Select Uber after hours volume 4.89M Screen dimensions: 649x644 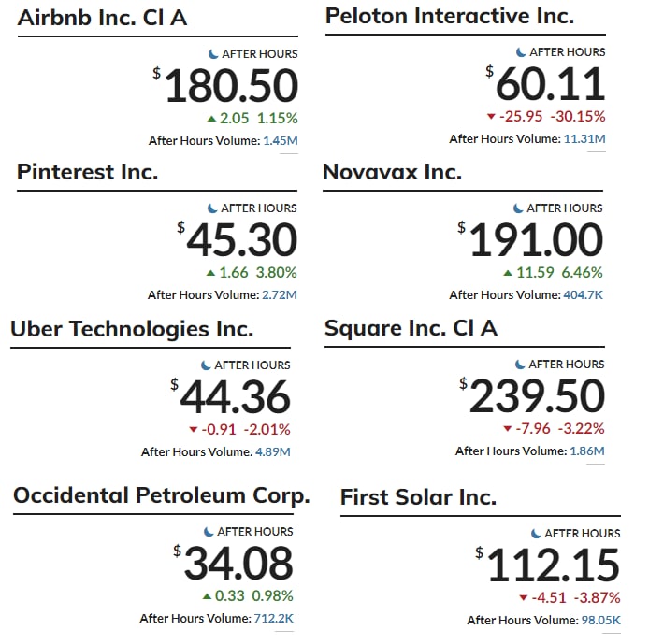pyautogui.click(x=273, y=452)
